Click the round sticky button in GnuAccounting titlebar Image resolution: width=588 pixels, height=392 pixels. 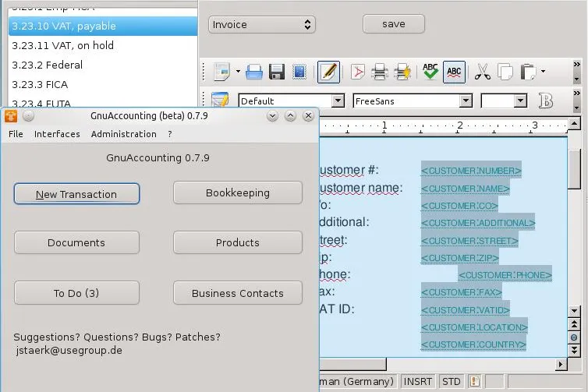tap(29, 116)
